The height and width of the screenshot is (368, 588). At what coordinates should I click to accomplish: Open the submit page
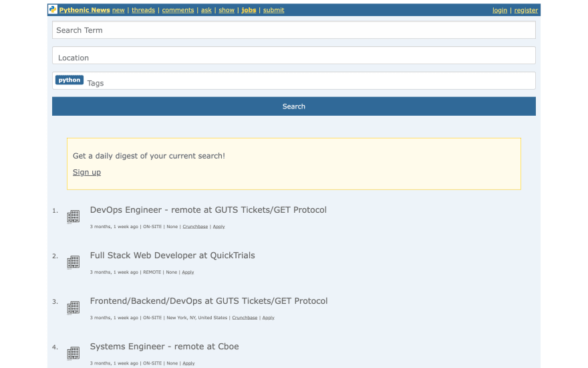click(x=273, y=10)
